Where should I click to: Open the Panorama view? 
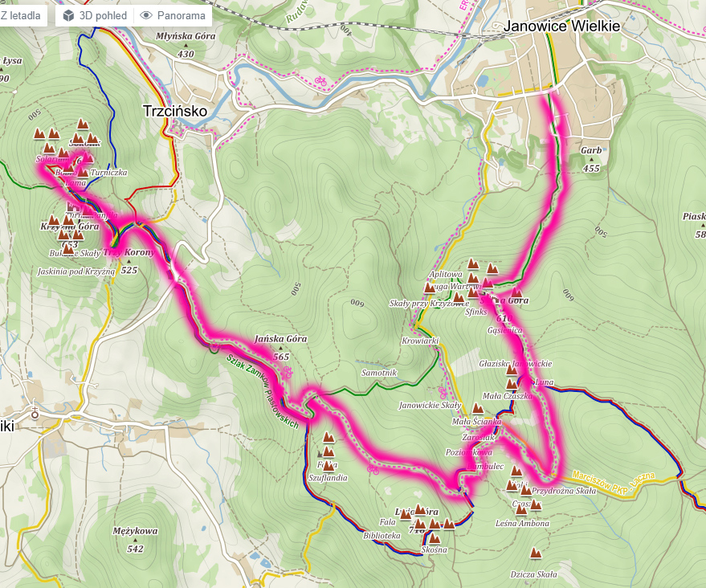(x=173, y=15)
